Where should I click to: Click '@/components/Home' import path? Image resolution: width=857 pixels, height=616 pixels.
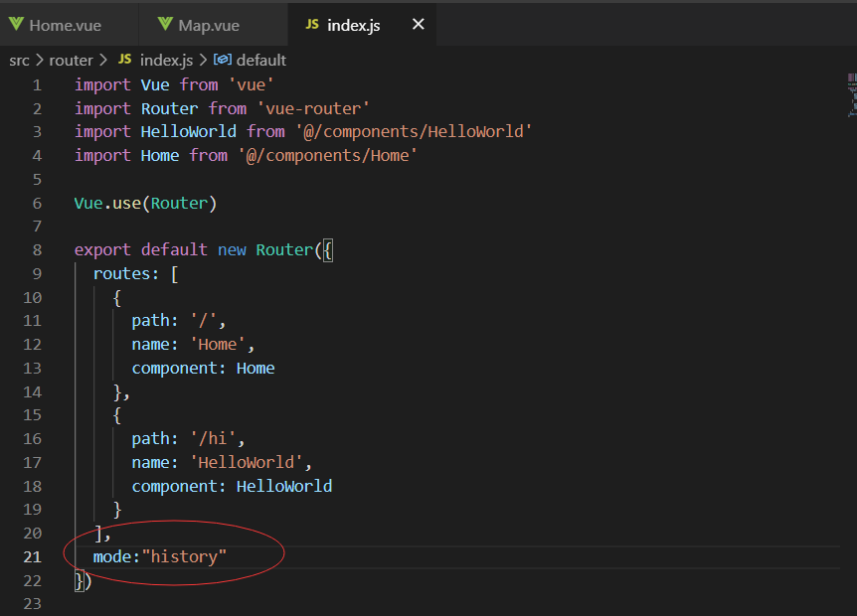coord(327,156)
